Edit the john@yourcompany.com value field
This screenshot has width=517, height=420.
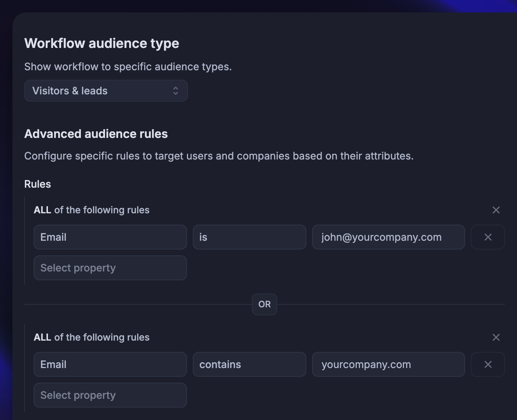point(388,237)
